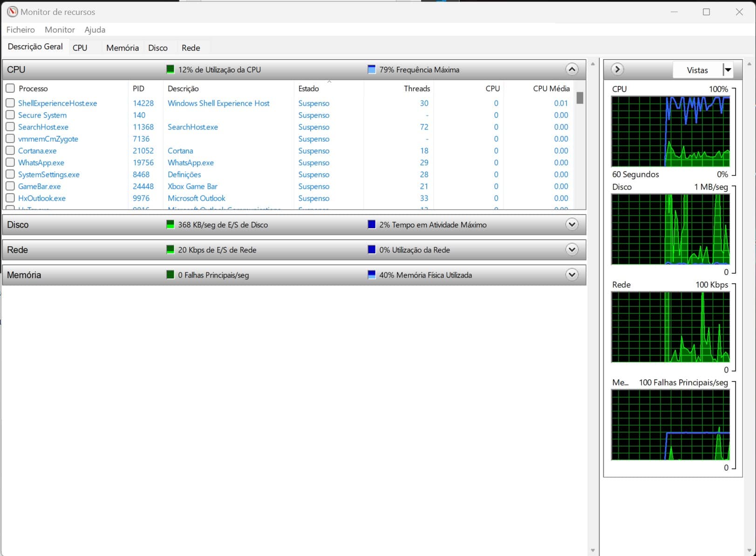
Task: Sort processes by the Threads column header
Action: tap(416, 88)
